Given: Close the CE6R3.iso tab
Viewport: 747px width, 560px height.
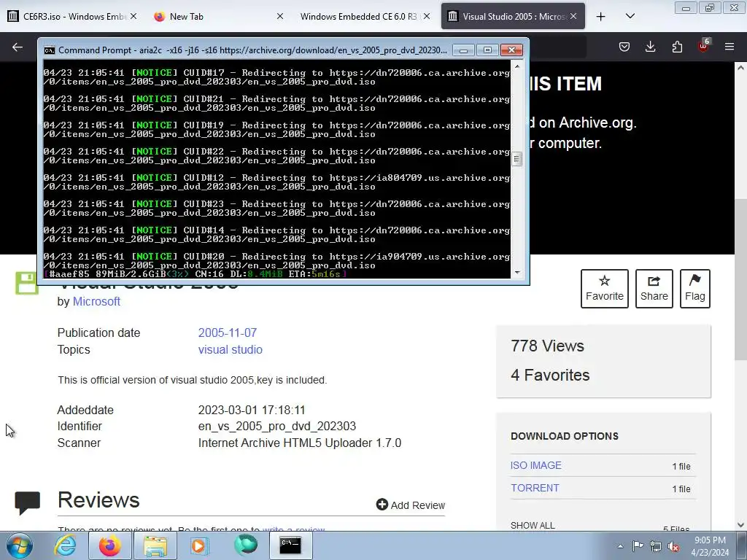Looking at the screenshot, I should [133, 16].
